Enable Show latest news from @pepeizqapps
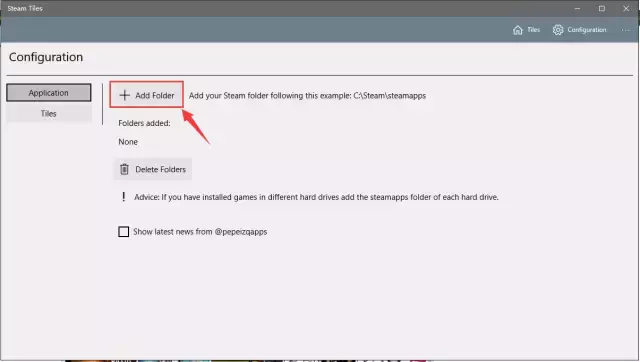This screenshot has width=640, height=362. coord(123,232)
